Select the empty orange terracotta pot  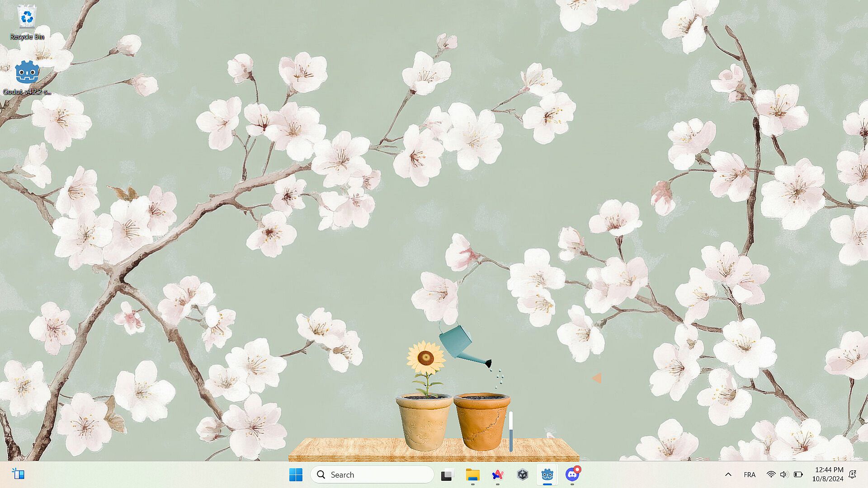point(482,422)
